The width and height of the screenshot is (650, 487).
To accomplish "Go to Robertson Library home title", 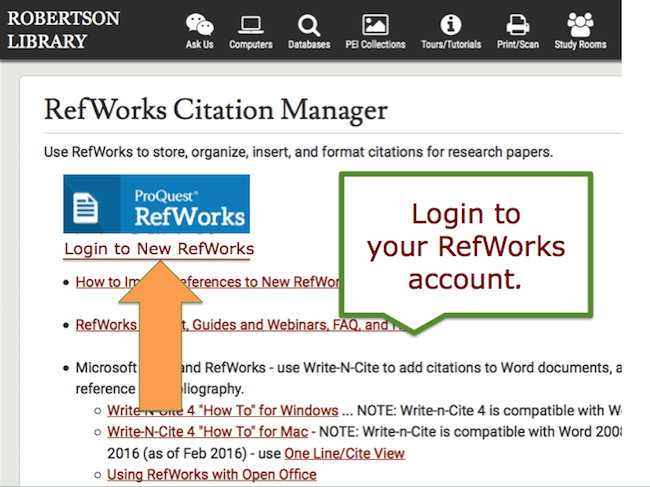I will pyautogui.click(x=63, y=29).
